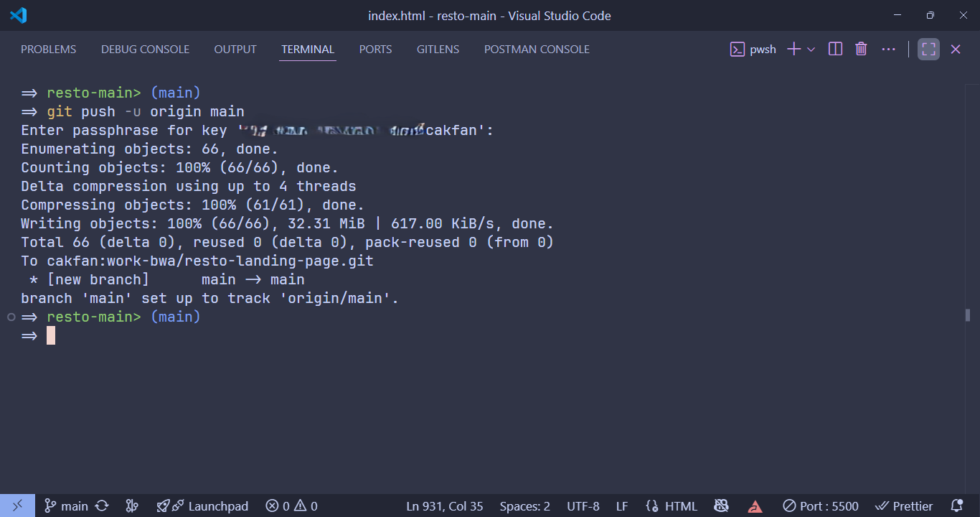Open terminal views menu via ellipsis

[888, 49]
